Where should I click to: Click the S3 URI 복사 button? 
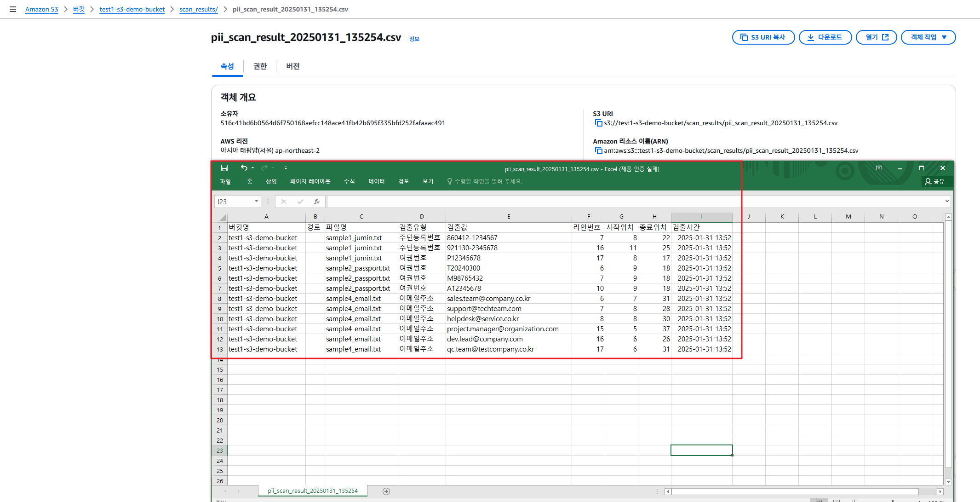tap(763, 37)
